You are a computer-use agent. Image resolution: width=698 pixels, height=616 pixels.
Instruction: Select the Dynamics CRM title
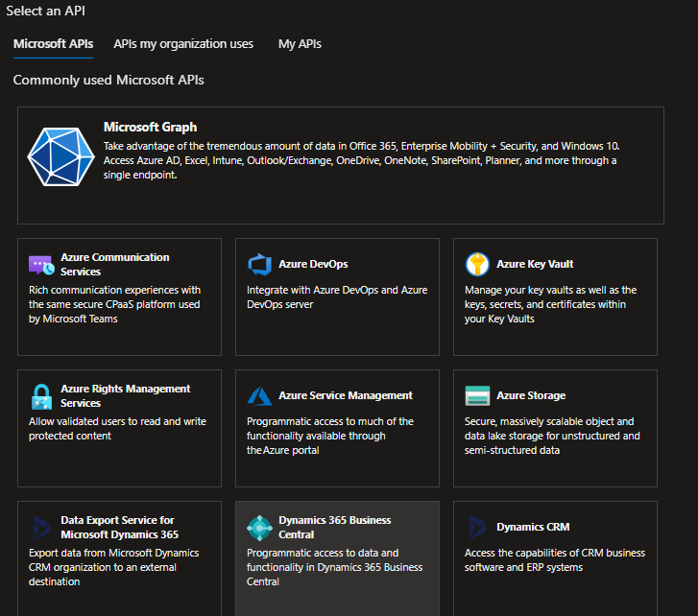click(533, 527)
